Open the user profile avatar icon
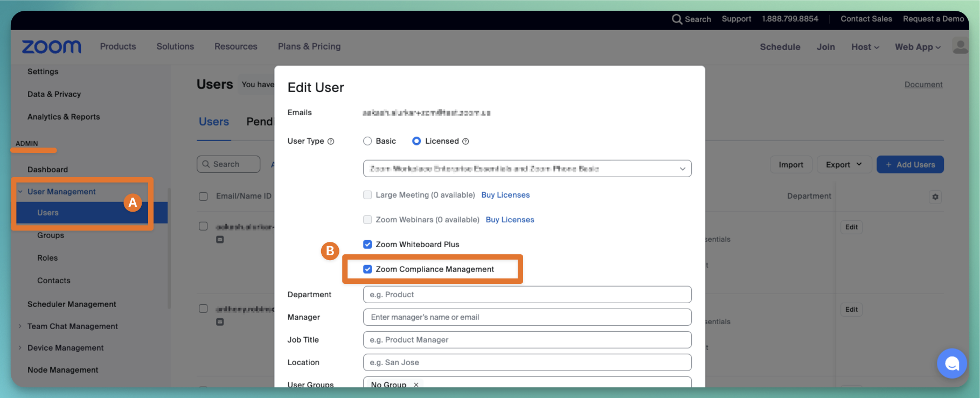980x398 pixels. click(960, 46)
